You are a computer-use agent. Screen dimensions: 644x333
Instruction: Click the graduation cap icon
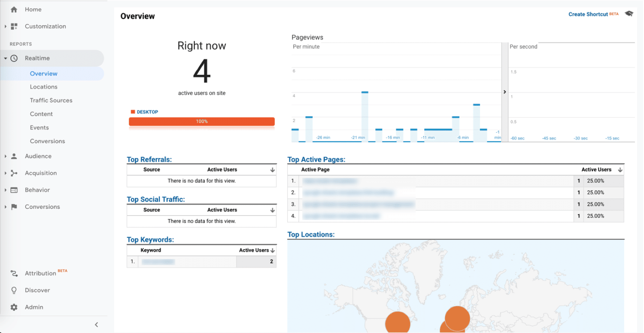(x=629, y=14)
